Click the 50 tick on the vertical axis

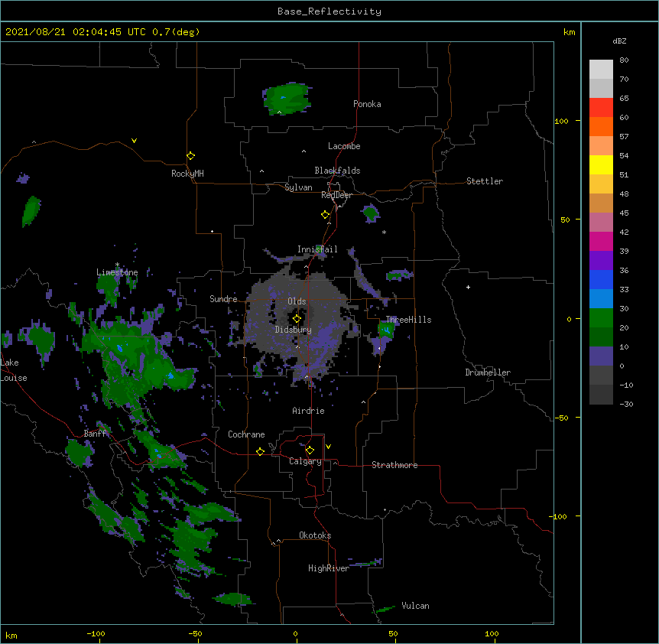[x=565, y=220]
